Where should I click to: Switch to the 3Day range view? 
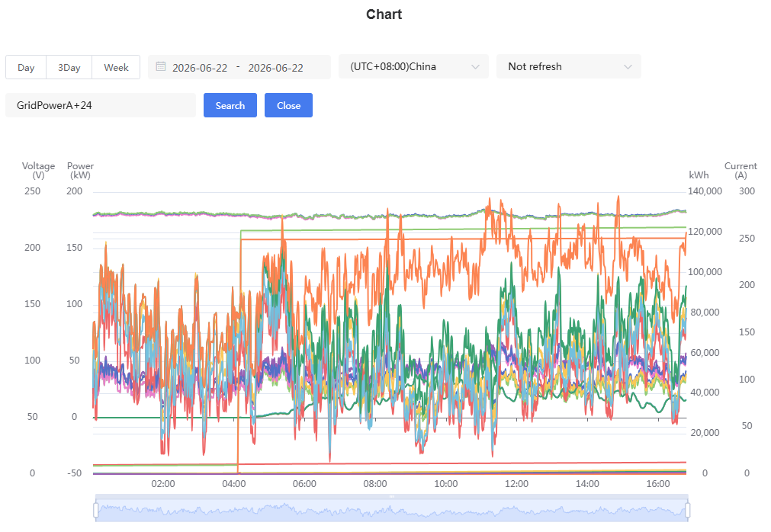69,67
